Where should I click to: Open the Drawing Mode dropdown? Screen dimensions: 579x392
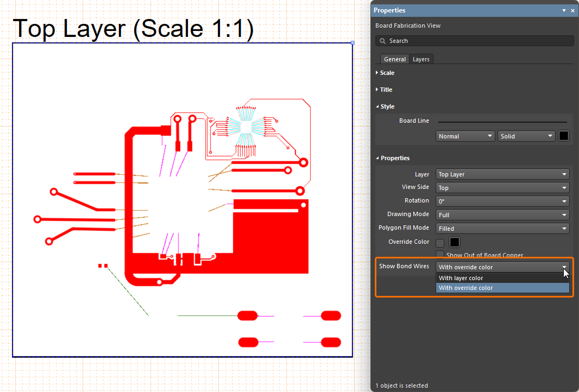[502, 215]
